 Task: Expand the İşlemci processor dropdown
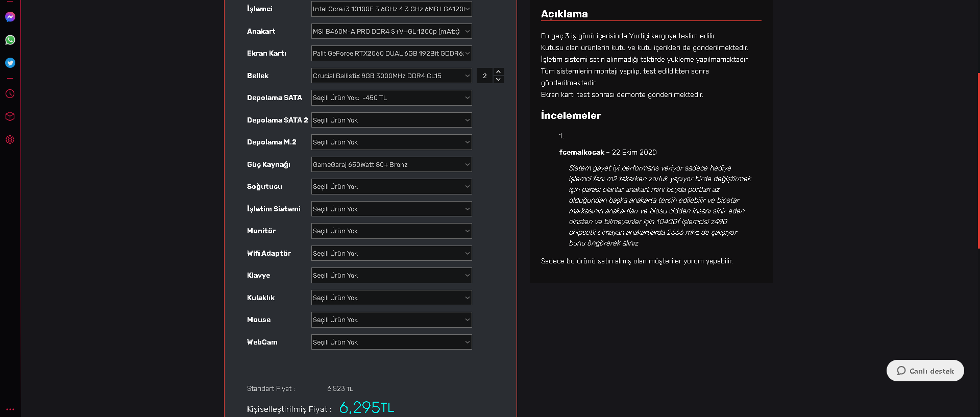(x=391, y=9)
